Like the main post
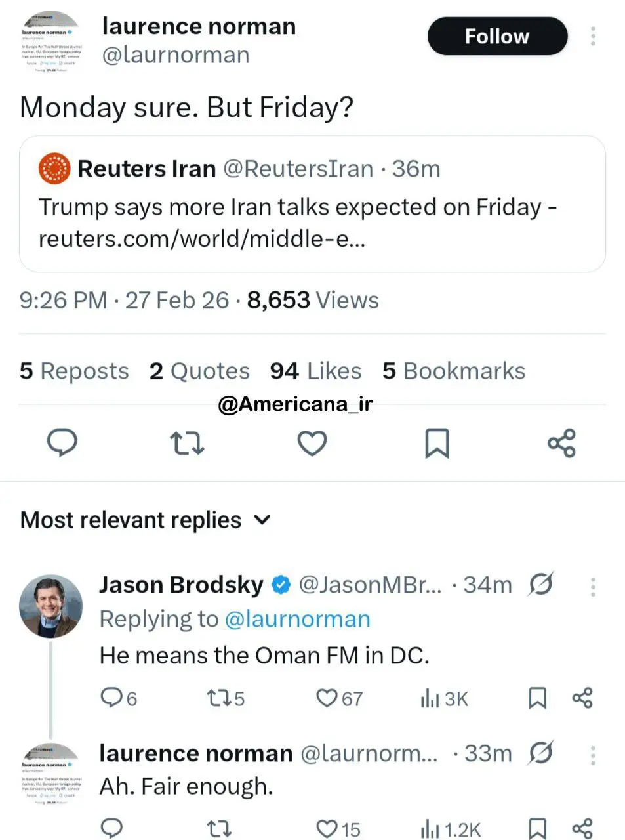The image size is (625, 840). tap(312, 443)
